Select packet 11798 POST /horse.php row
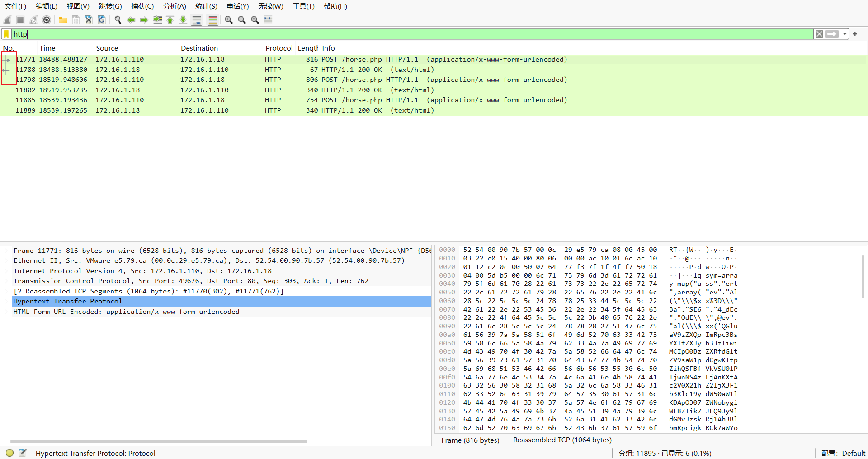 pos(434,80)
